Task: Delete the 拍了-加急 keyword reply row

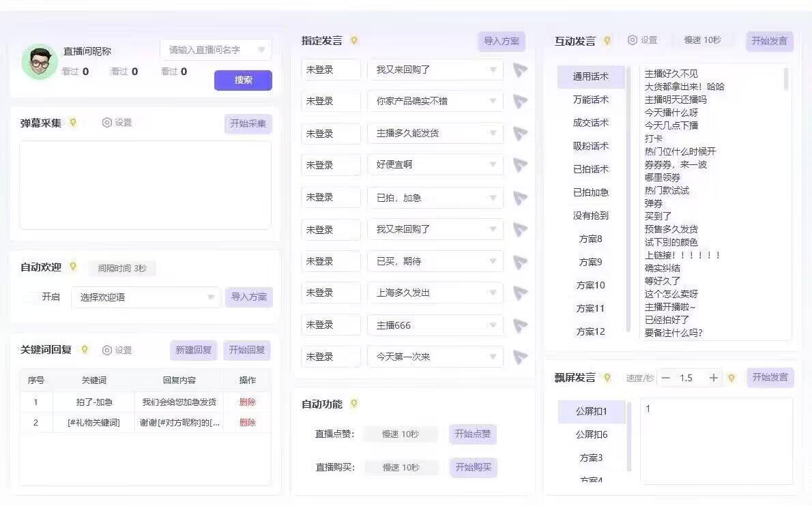Action: pyautogui.click(x=247, y=402)
